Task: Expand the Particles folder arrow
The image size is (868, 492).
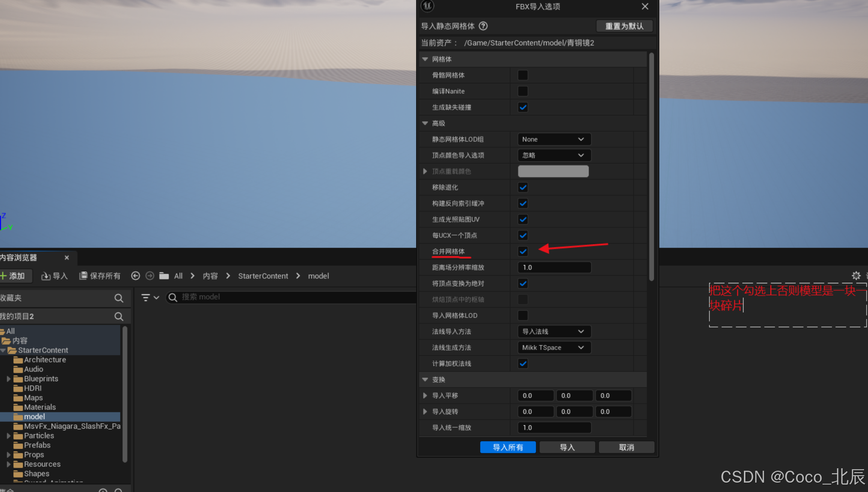Action: (8, 436)
